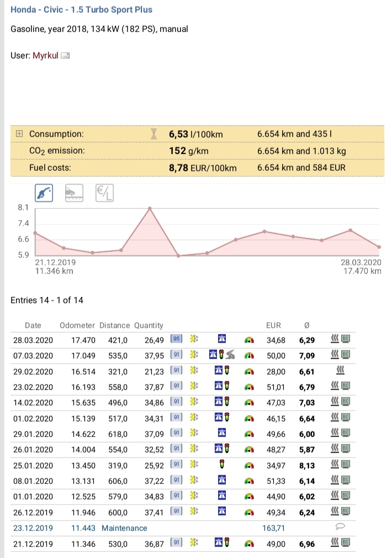The height and width of the screenshot is (558, 392).
Task: Click the date 14.02.2020 cell
Action: click(33, 403)
